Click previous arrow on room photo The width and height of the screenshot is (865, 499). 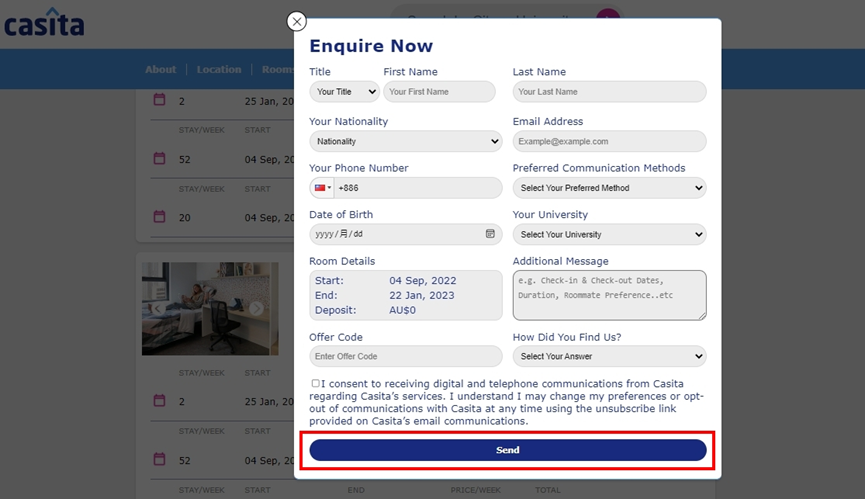click(x=157, y=308)
